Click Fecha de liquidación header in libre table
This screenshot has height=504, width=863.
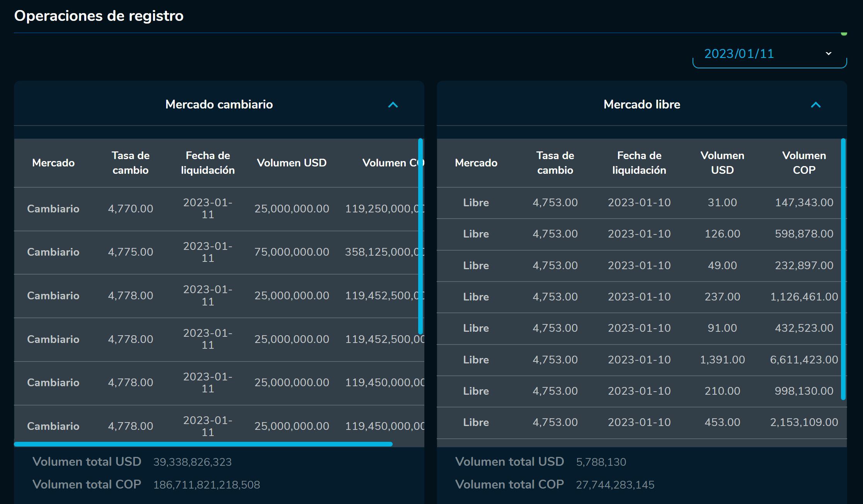click(639, 163)
